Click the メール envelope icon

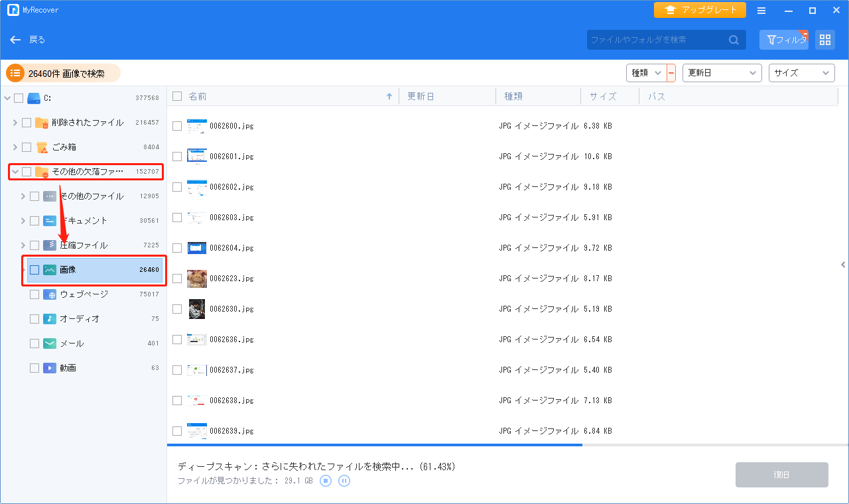pos(50,344)
